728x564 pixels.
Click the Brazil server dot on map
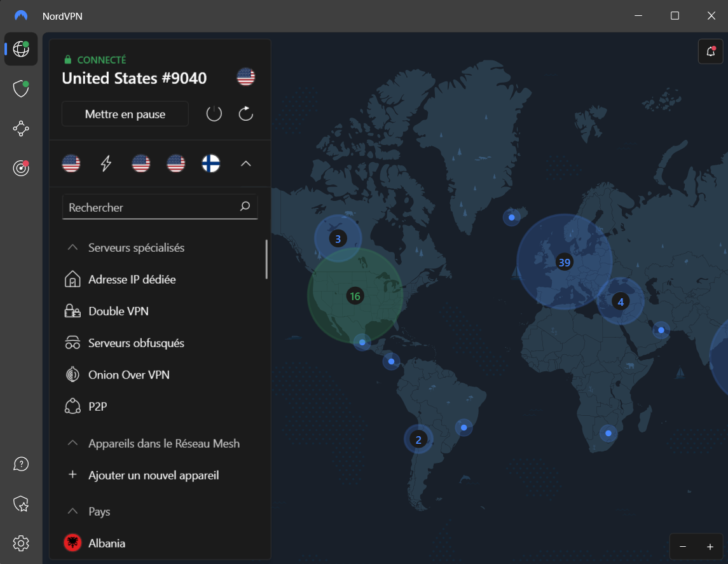[x=464, y=427]
